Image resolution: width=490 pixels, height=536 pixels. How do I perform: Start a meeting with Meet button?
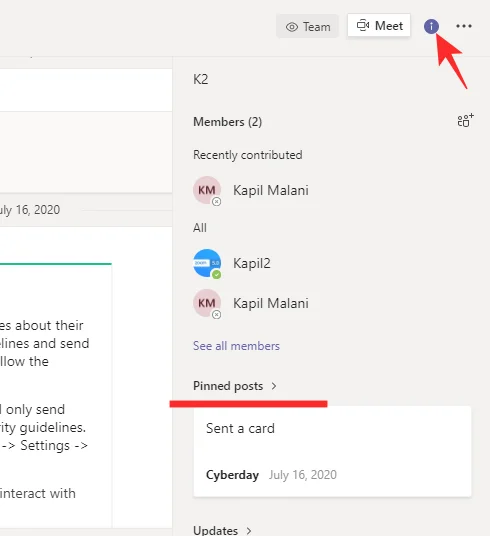pos(379,25)
